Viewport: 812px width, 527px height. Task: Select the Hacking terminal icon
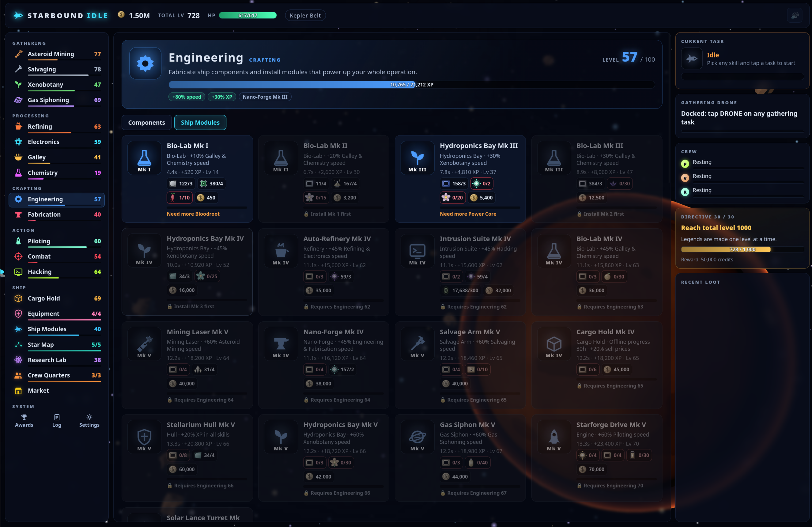tap(18, 272)
